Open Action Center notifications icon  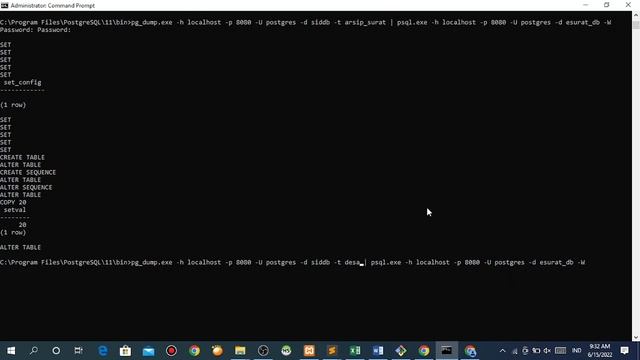[624, 351]
